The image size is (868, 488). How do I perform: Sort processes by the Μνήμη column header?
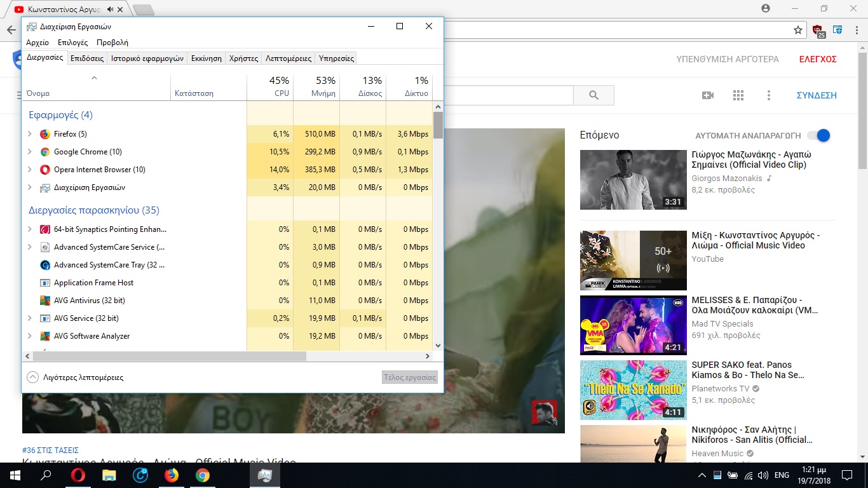(316, 87)
